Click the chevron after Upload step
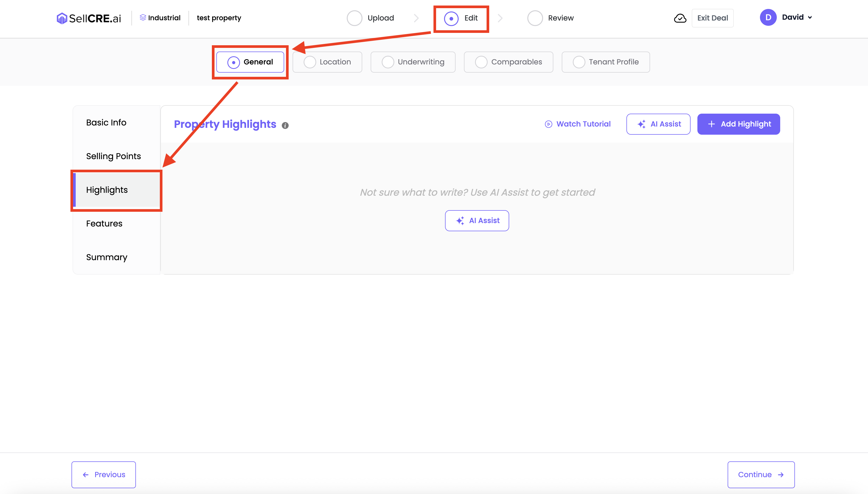868x494 pixels. [x=416, y=18]
